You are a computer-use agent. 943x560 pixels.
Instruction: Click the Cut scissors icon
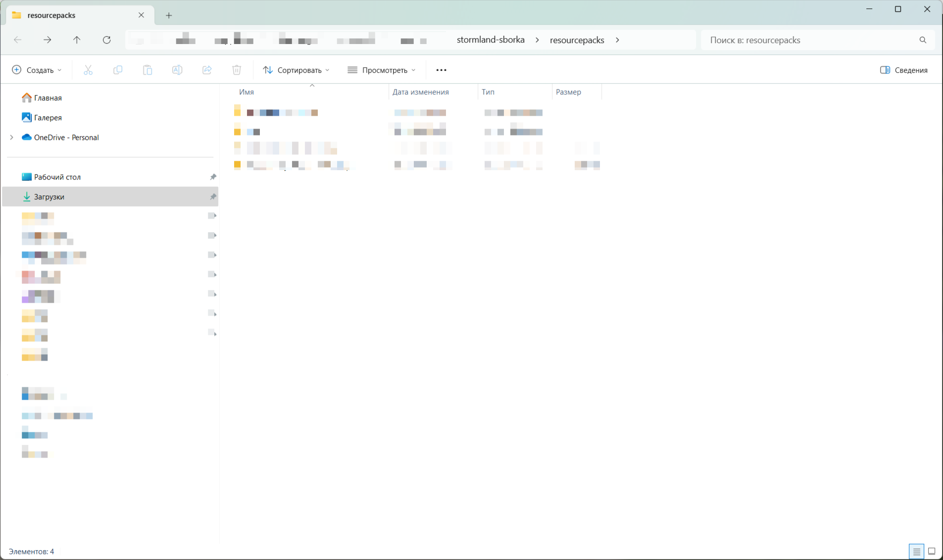(88, 70)
